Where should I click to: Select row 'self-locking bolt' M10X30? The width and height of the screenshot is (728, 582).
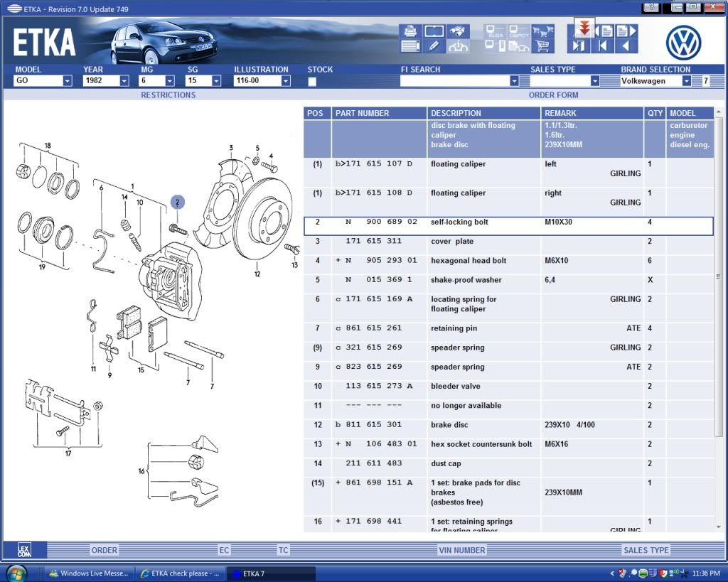click(508, 226)
